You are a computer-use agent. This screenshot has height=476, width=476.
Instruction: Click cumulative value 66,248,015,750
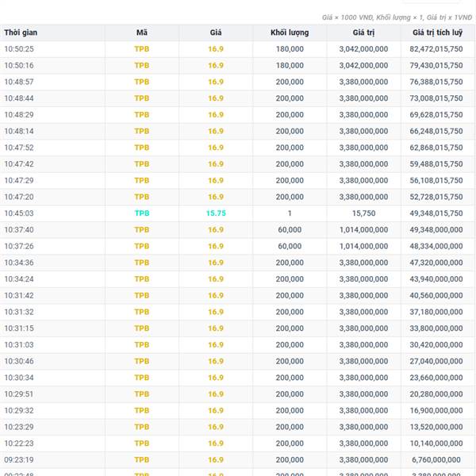(x=436, y=131)
